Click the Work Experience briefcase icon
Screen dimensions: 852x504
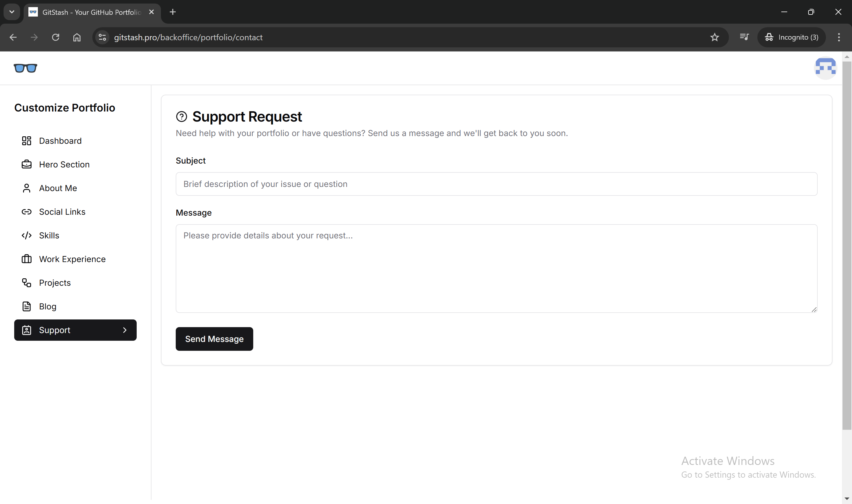[x=27, y=259]
